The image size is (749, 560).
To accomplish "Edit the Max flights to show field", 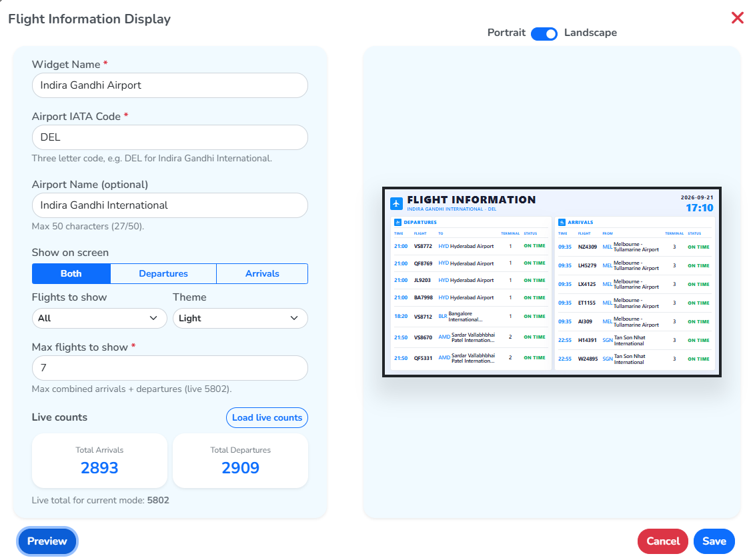I will [170, 368].
